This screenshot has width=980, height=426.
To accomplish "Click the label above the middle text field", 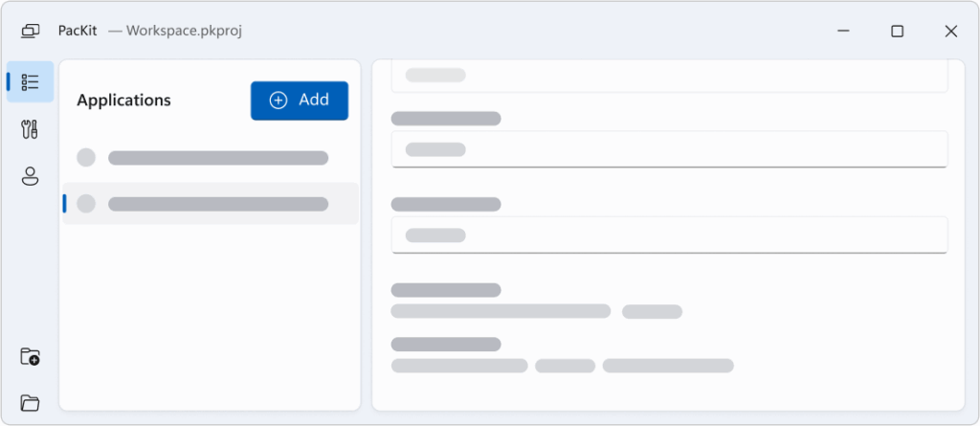I will click(x=446, y=119).
